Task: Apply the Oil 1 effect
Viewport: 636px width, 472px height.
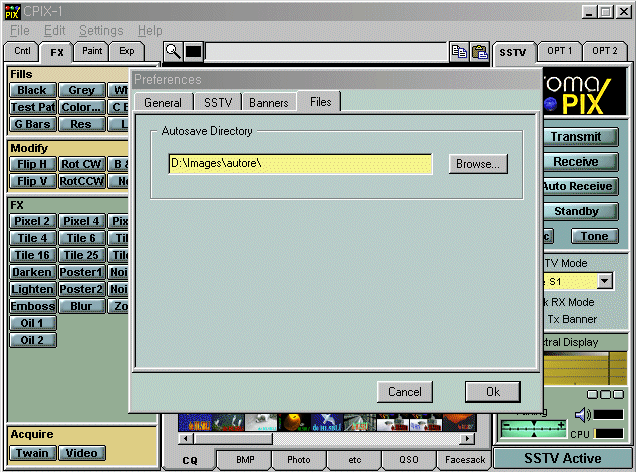Action: (x=32, y=323)
